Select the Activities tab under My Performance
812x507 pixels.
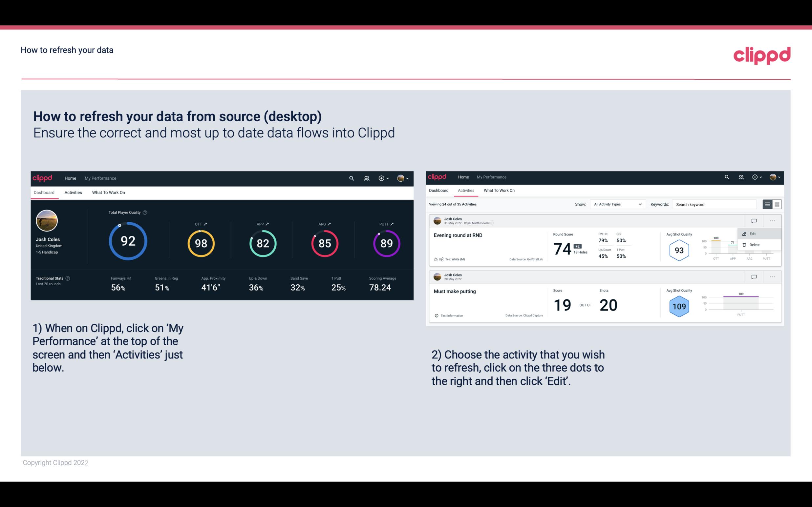pos(73,192)
